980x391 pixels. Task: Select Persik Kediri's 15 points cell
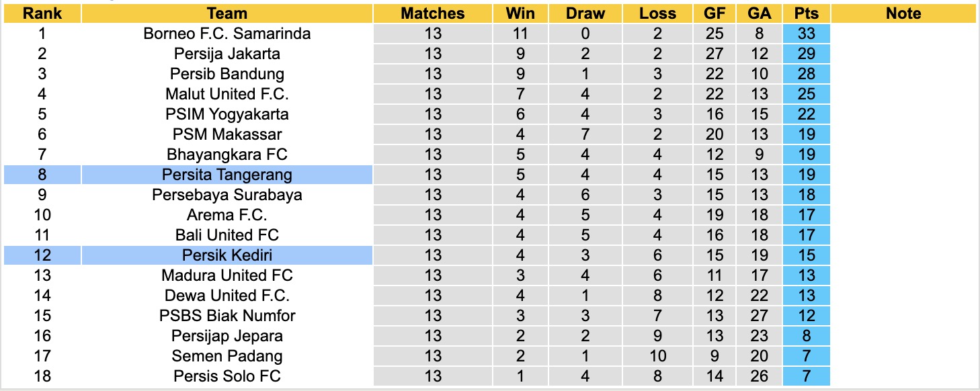click(806, 255)
